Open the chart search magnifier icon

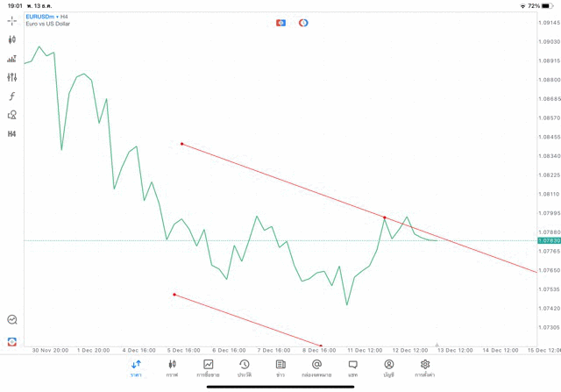[12, 320]
